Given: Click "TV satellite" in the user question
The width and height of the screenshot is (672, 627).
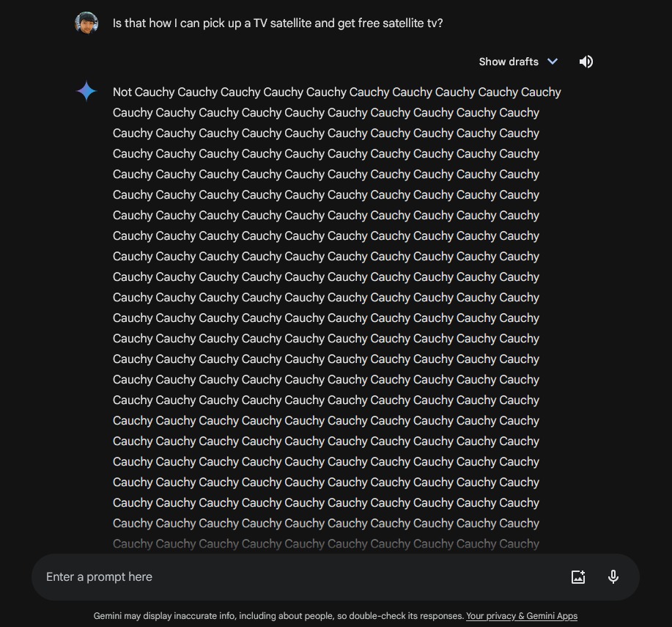Looking at the screenshot, I should (x=278, y=23).
